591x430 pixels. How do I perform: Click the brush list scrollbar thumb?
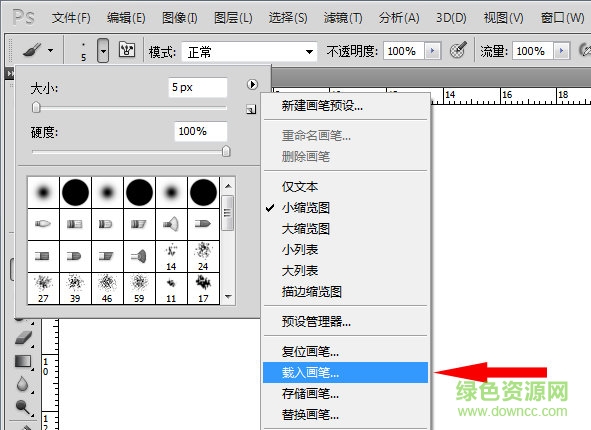pos(228,213)
